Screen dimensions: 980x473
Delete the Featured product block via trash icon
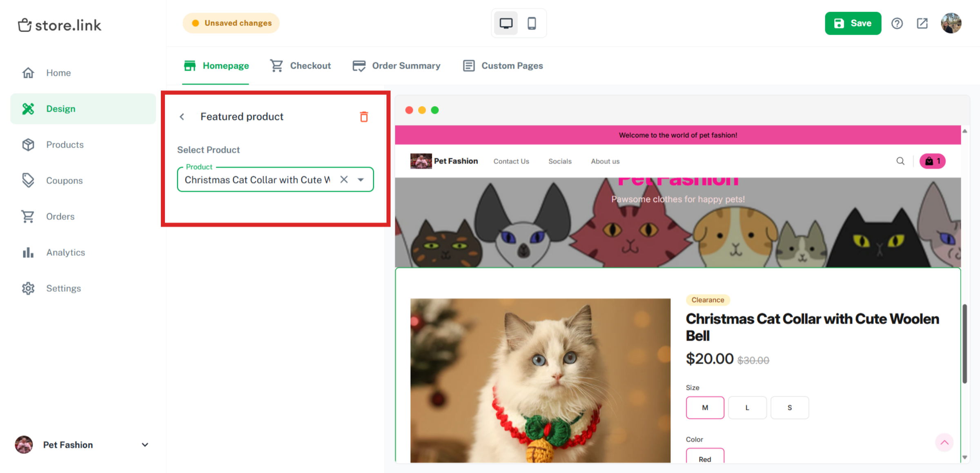coord(364,116)
